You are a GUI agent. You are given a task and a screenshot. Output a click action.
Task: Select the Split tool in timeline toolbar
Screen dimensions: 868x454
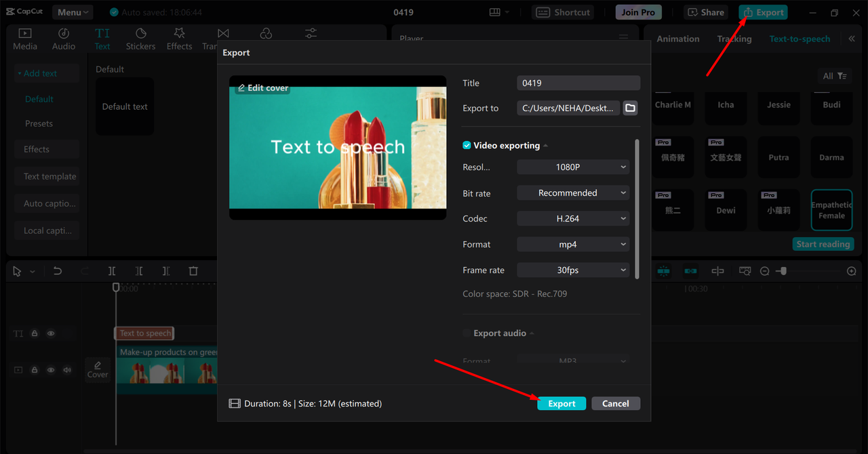pos(112,271)
